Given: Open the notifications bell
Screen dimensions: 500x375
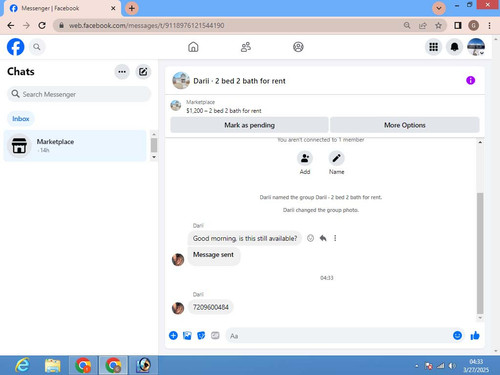Looking at the screenshot, I should 454,47.
